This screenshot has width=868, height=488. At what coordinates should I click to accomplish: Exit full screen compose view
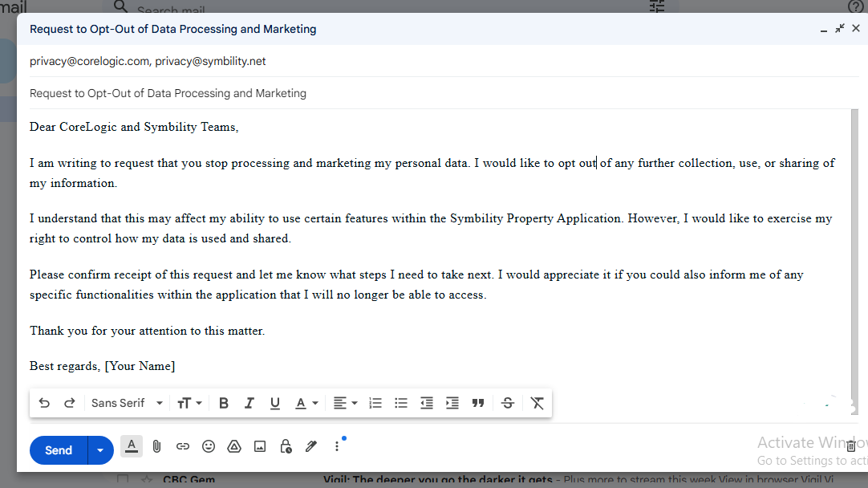click(x=840, y=28)
